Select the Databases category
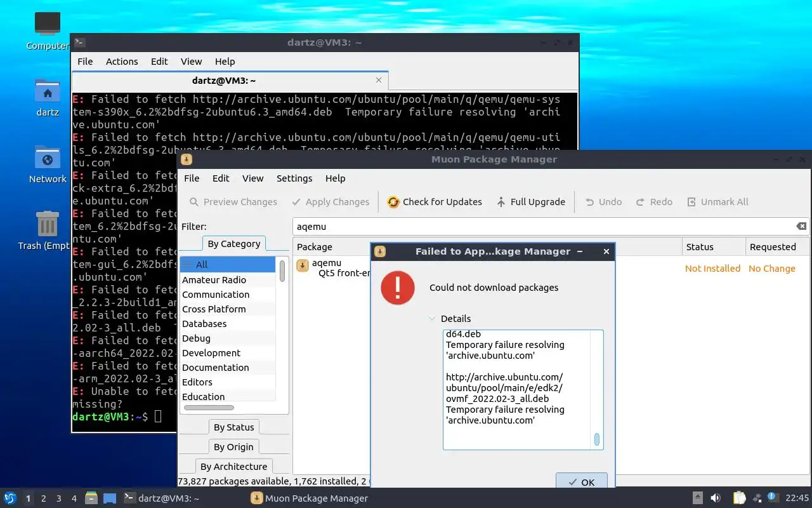812x508 pixels. click(x=228, y=324)
